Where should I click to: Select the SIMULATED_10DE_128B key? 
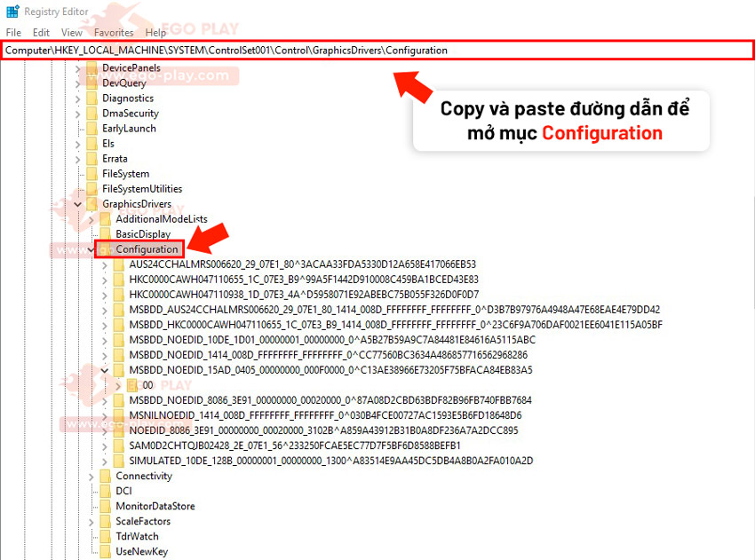(330, 461)
